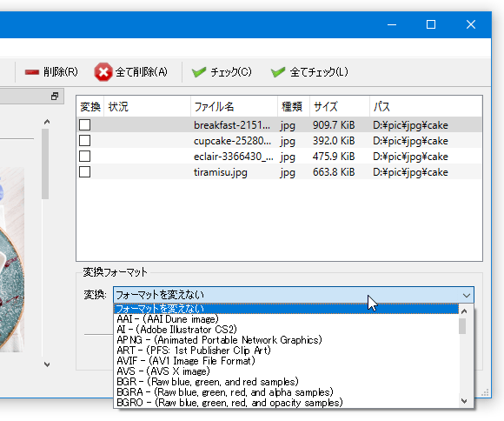Click the 475.9 KiB size cell
The image size is (504, 421).
pos(334,157)
